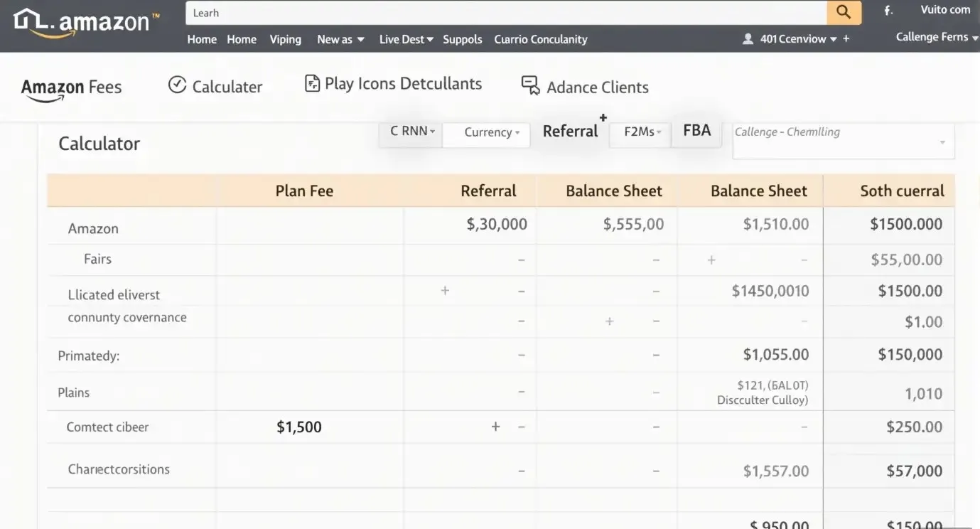The height and width of the screenshot is (529, 980).
Task: Click the Referral button in filter bar
Action: click(570, 131)
